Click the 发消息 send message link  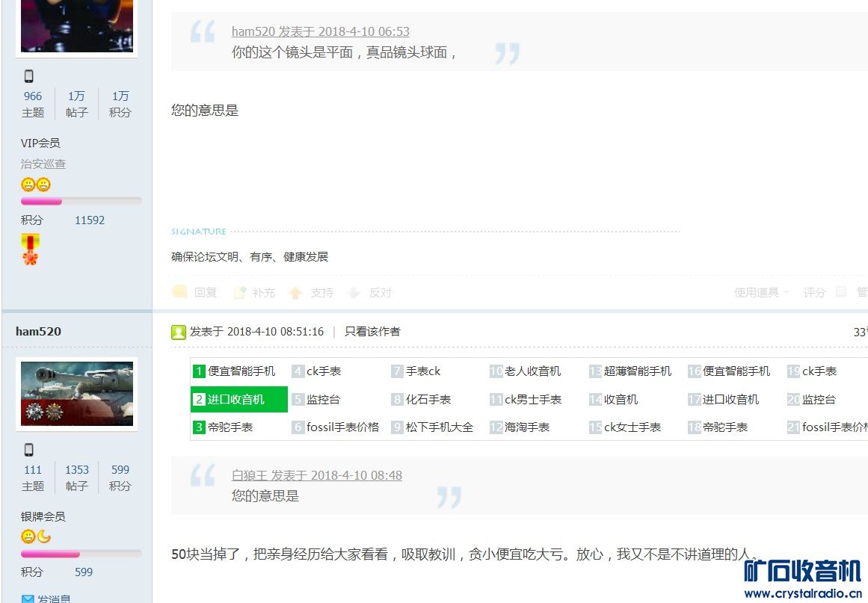54,599
